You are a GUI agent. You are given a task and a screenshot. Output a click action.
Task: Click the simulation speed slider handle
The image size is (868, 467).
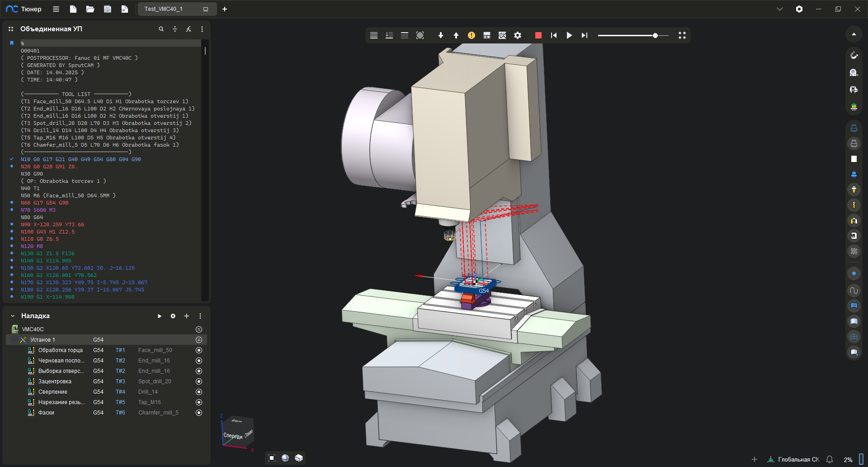click(x=655, y=35)
